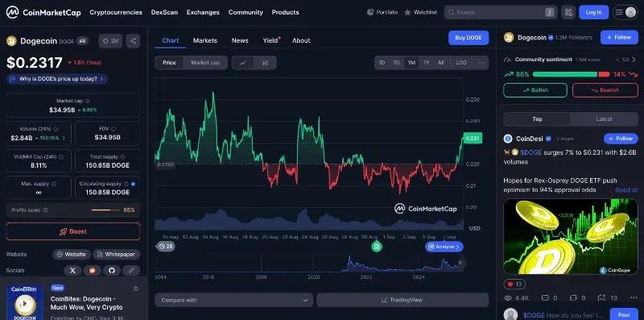Viewport: 644px width, 320px height.
Task: Open X (Twitter) social link
Action: pyautogui.click(x=72, y=270)
